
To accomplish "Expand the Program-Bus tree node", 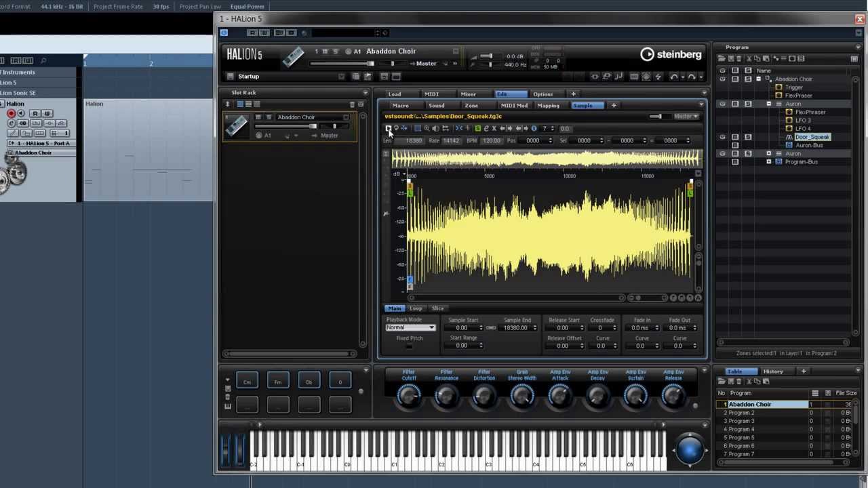I will point(769,162).
